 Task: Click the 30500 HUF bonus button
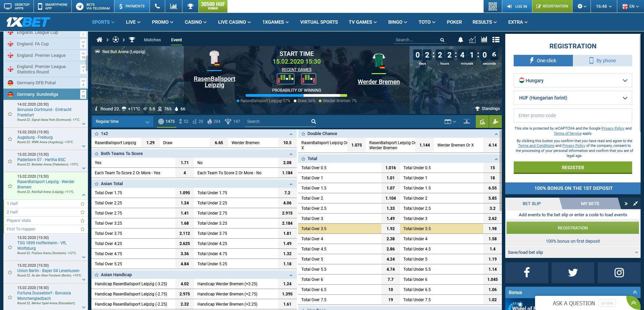coord(213,6)
